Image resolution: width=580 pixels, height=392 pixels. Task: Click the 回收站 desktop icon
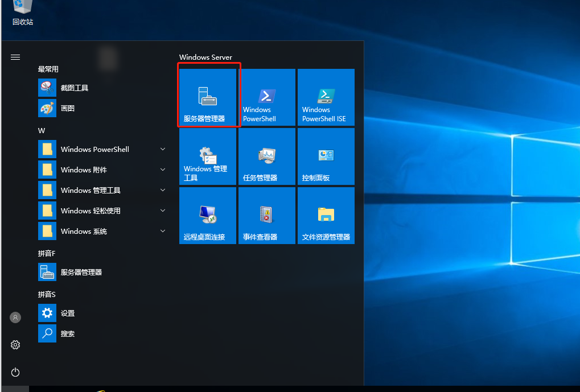coord(23,13)
